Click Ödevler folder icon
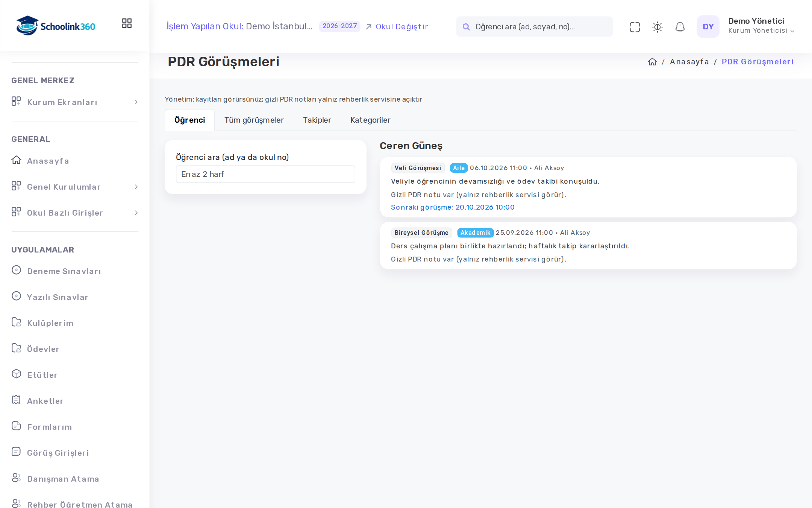Image resolution: width=812 pixels, height=508 pixels. 16,348
